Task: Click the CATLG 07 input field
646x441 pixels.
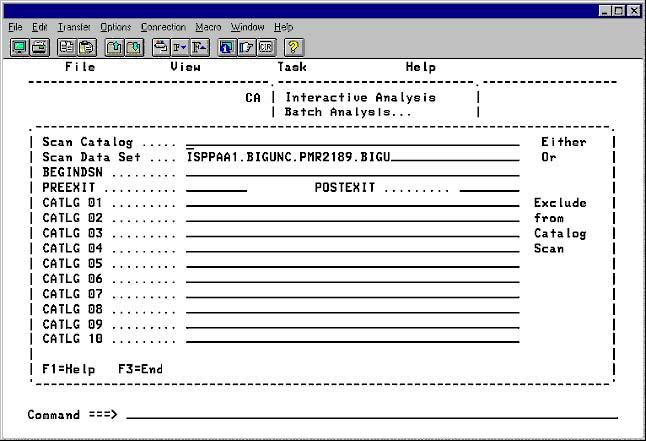Action: (353, 294)
